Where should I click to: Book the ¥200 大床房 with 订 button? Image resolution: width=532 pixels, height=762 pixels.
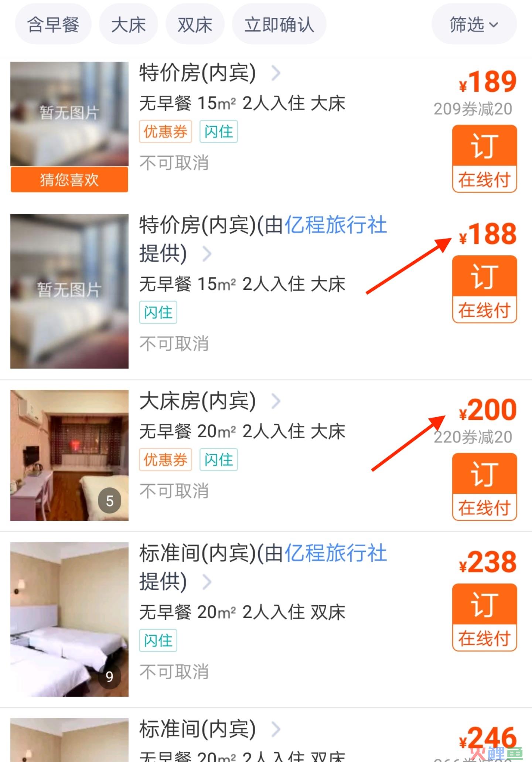point(484,486)
